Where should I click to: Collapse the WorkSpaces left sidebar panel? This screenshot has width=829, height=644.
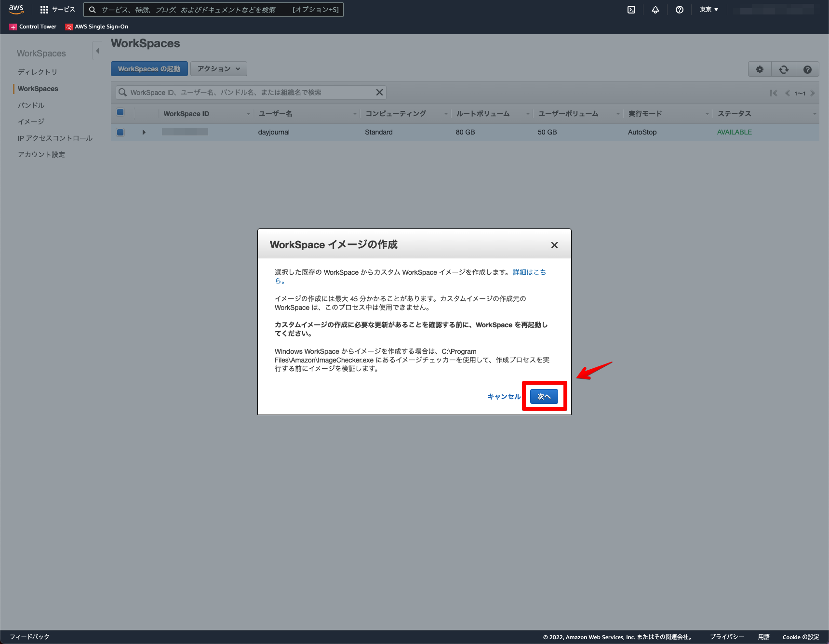coord(97,50)
